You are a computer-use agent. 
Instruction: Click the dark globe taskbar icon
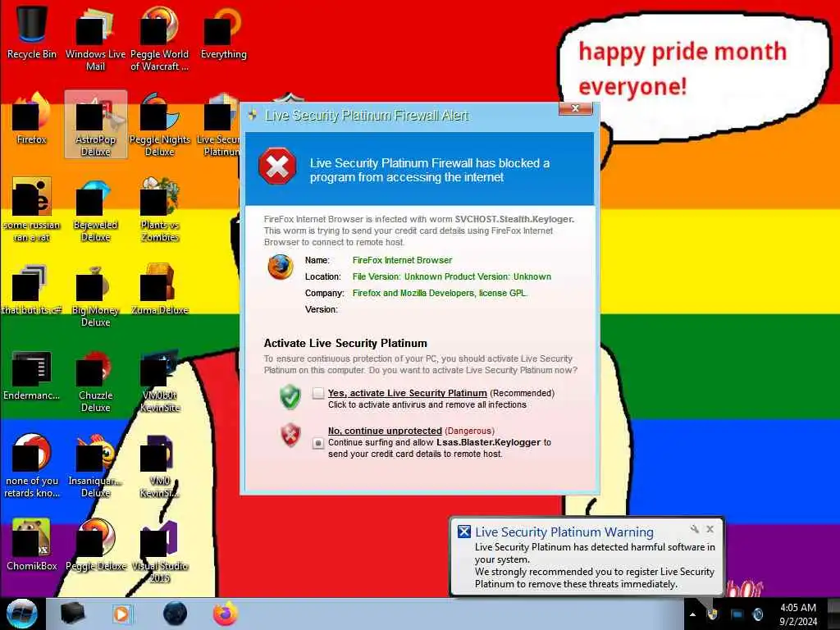pos(176,614)
